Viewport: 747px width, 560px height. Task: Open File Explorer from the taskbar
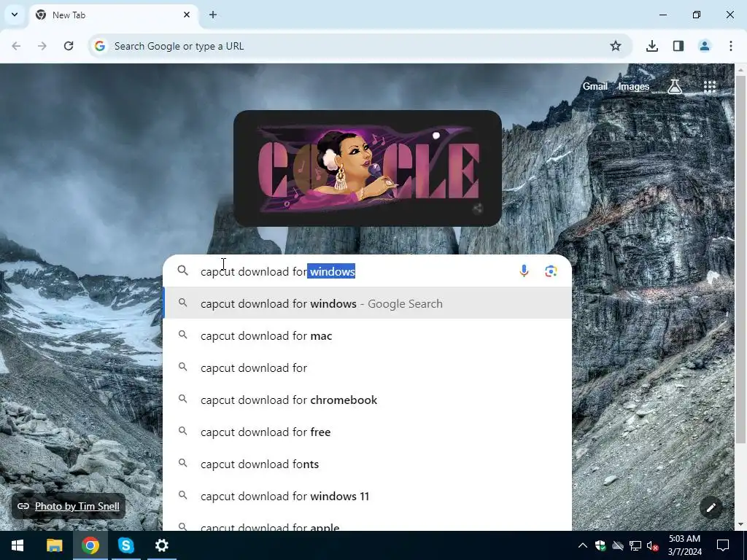point(54,545)
